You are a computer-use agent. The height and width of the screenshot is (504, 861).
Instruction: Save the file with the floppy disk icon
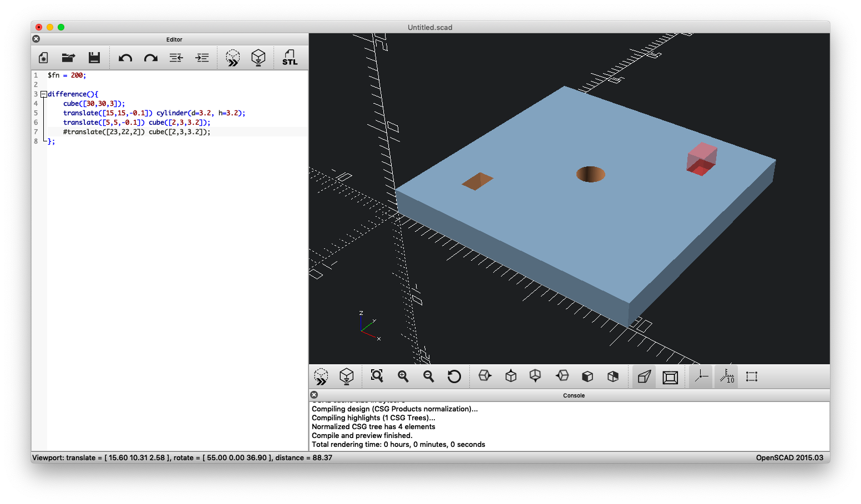(94, 58)
